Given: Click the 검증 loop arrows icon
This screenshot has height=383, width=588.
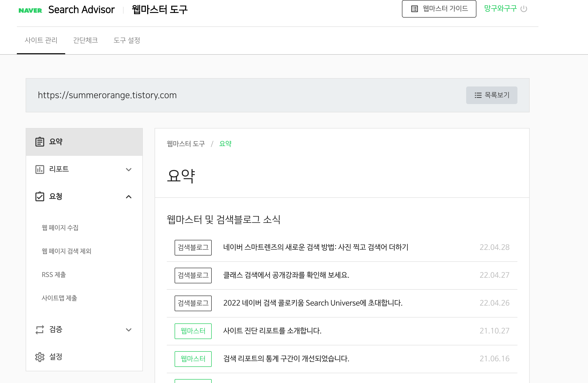Looking at the screenshot, I should coord(40,330).
